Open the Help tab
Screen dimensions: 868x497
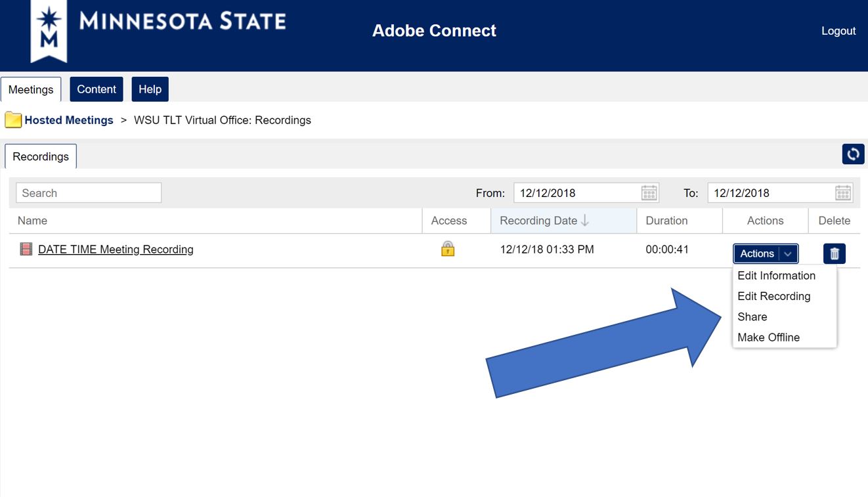tap(150, 89)
